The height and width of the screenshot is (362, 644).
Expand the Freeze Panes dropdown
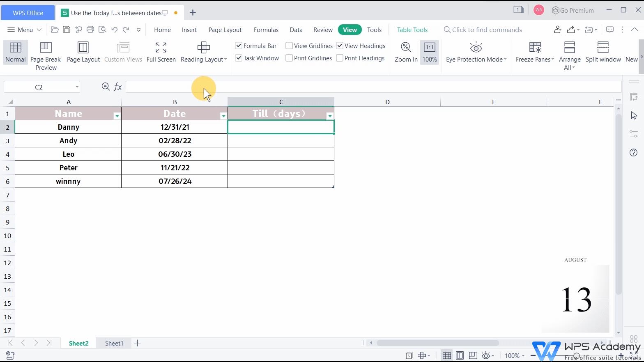coord(553,60)
